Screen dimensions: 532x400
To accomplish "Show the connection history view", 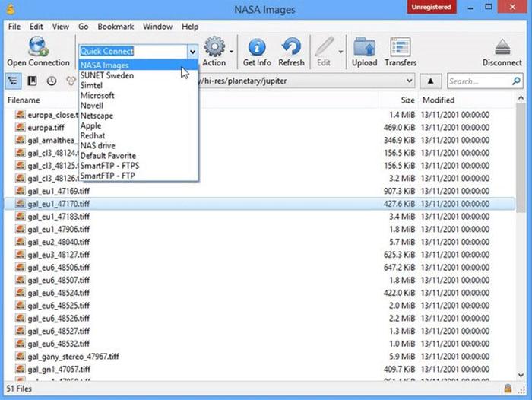I will coord(52,81).
